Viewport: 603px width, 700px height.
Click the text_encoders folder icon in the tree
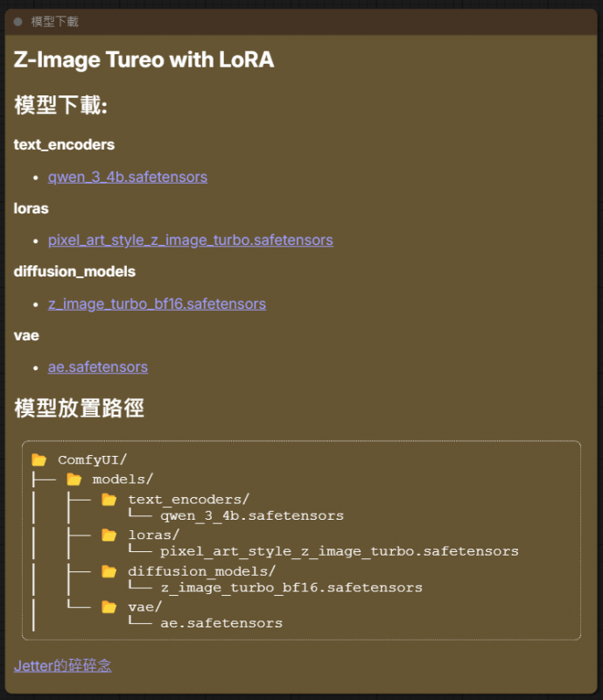tap(109, 500)
